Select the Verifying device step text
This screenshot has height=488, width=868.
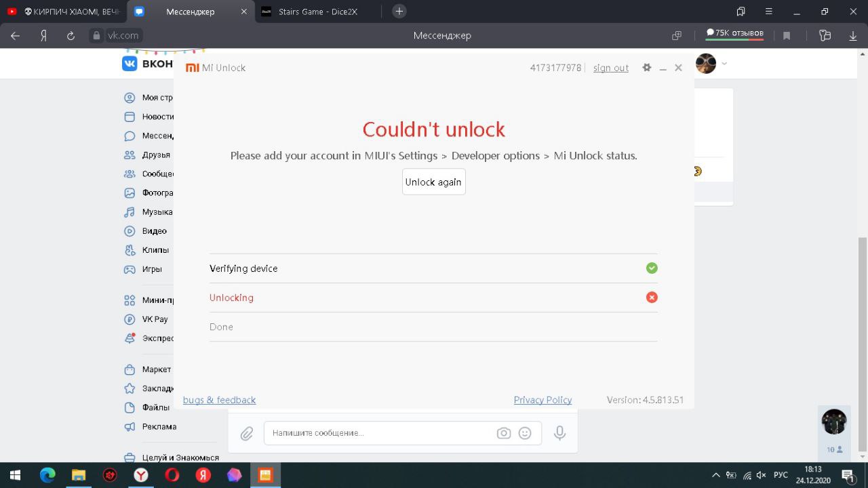(x=243, y=268)
